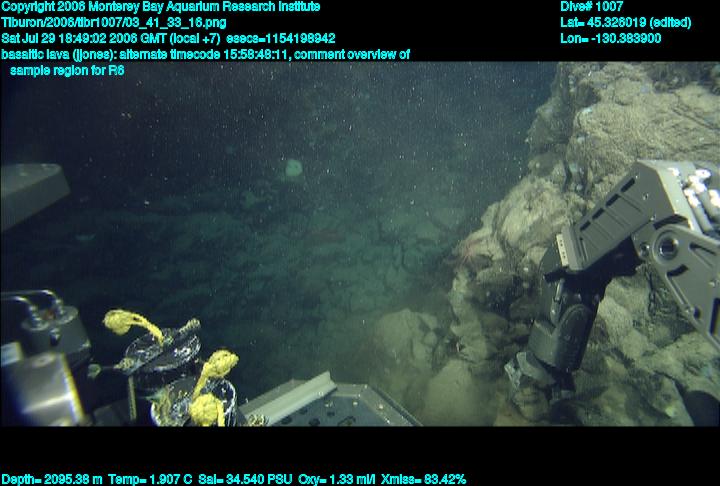The height and width of the screenshot is (486, 720).
Task: Click the 'sample region for R6' text
Action: tap(66, 70)
